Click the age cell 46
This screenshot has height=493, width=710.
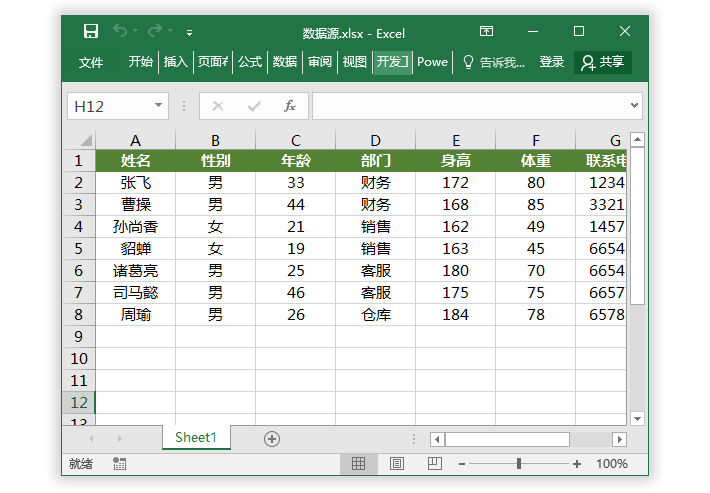click(x=296, y=293)
